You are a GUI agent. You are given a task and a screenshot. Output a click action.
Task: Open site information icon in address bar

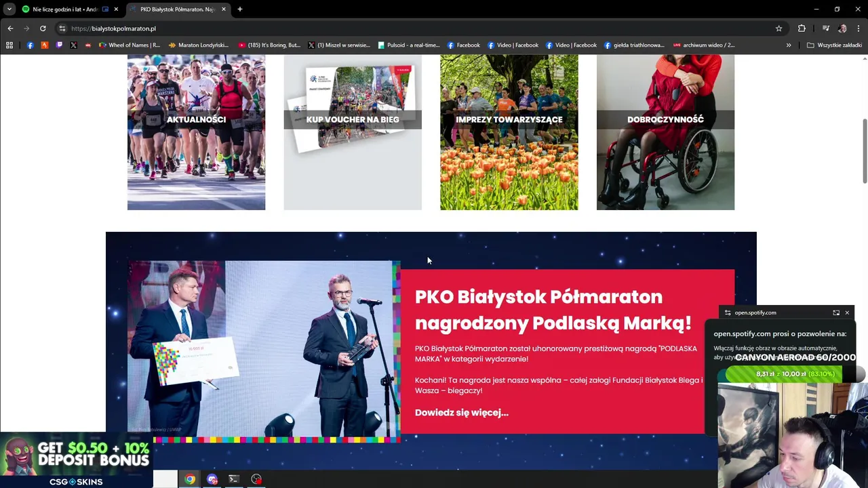coord(62,28)
